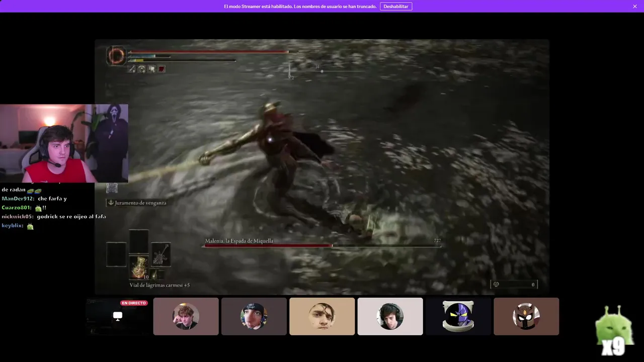Click the Vial de lágrimas carmesí flask icon
The width and height of the screenshot is (644, 362).
pyautogui.click(x=139, y=268)
